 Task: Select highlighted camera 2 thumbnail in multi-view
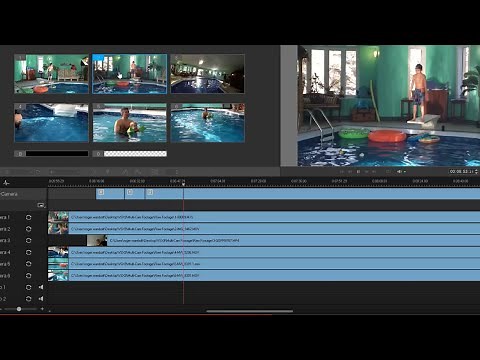(129, 74)
